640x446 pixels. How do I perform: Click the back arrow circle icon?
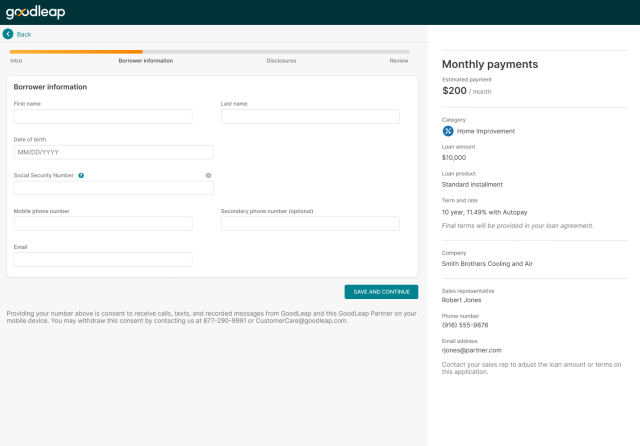pyautogui.click(x=8, y=34)
